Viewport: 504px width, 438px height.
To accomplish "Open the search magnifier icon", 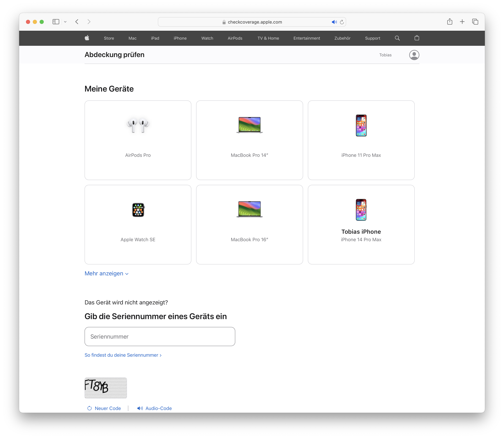I will point(397,38).
